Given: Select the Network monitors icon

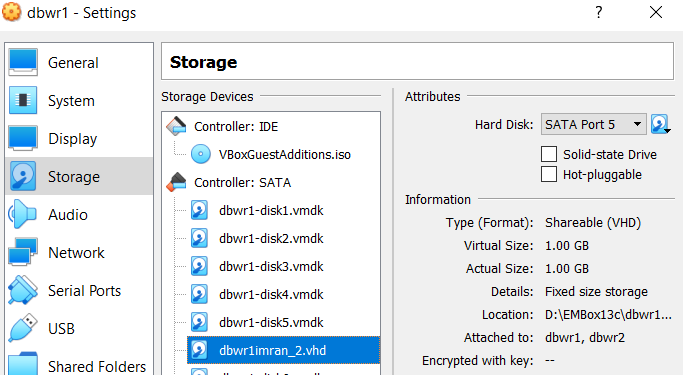Looking at the screenshot, I should point(23,252).
